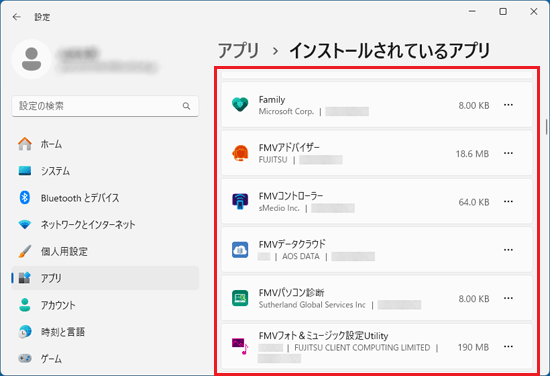Open more options for FMVデータクラウド

[508, 250]
